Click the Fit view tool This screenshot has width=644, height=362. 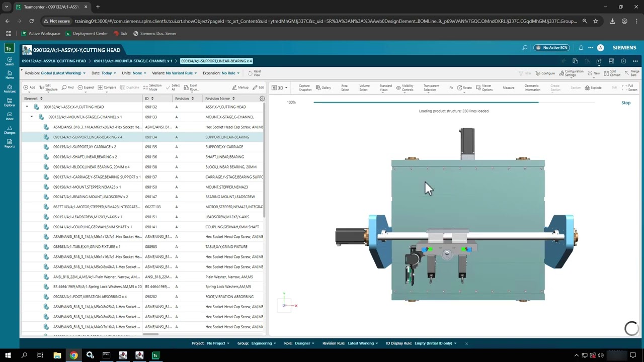451,87
